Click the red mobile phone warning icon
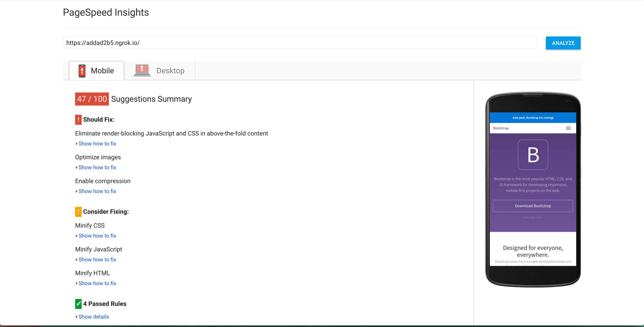Image resolution: width=644 pixels, height=327 pixels. tap(82, 71)
